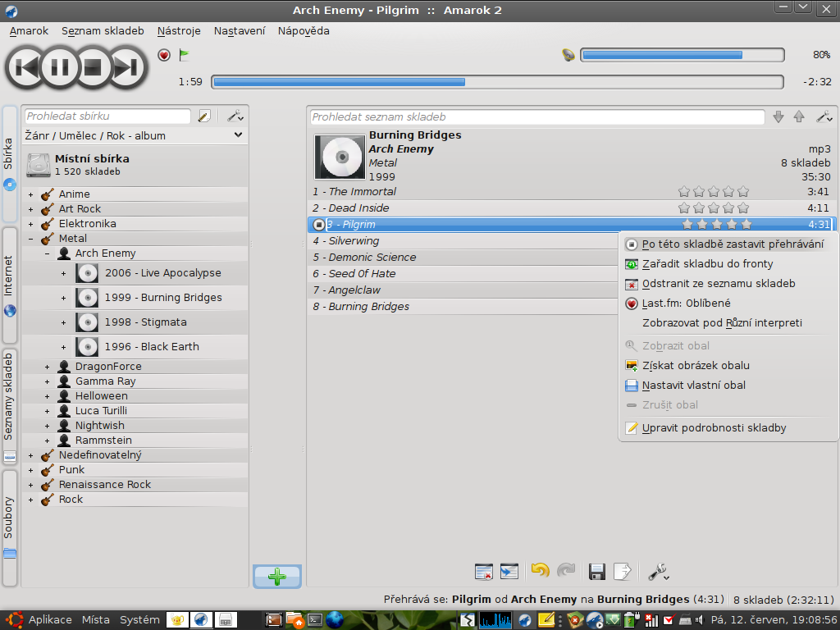
Task: Save the playlist floppy icon
Action: 597,572
